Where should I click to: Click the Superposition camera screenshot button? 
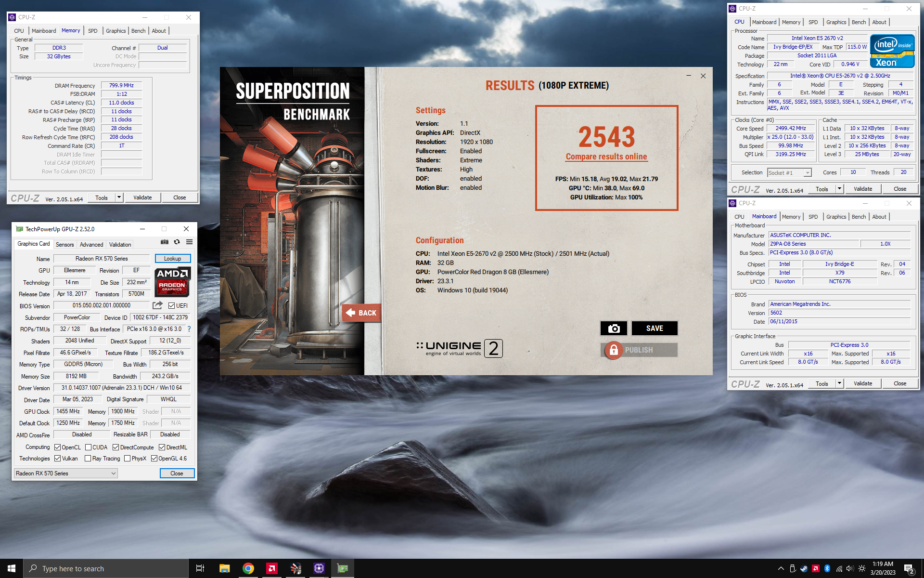click(x=614, y=328)
